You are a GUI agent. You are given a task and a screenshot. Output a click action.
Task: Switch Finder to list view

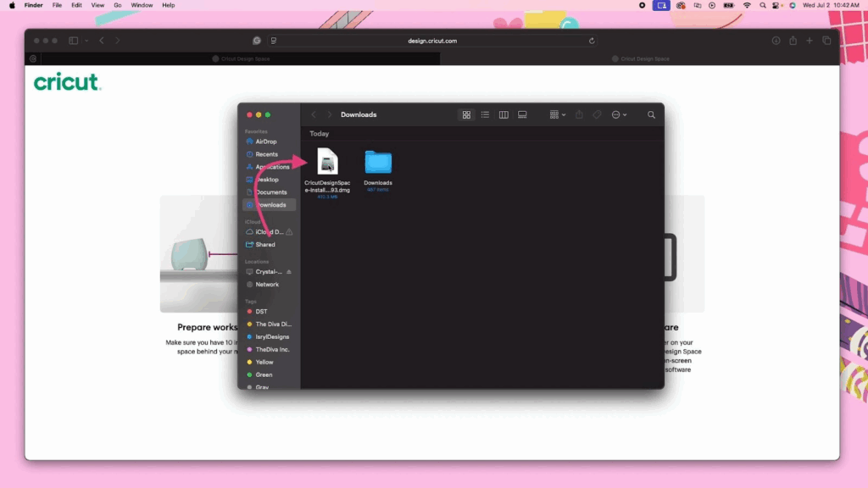coord(485,114)
